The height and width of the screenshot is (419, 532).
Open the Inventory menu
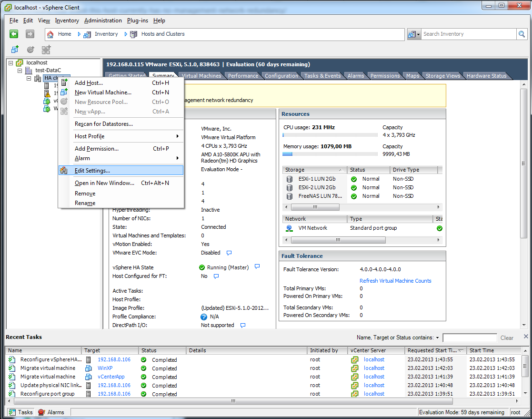click(x=67, y=20)
